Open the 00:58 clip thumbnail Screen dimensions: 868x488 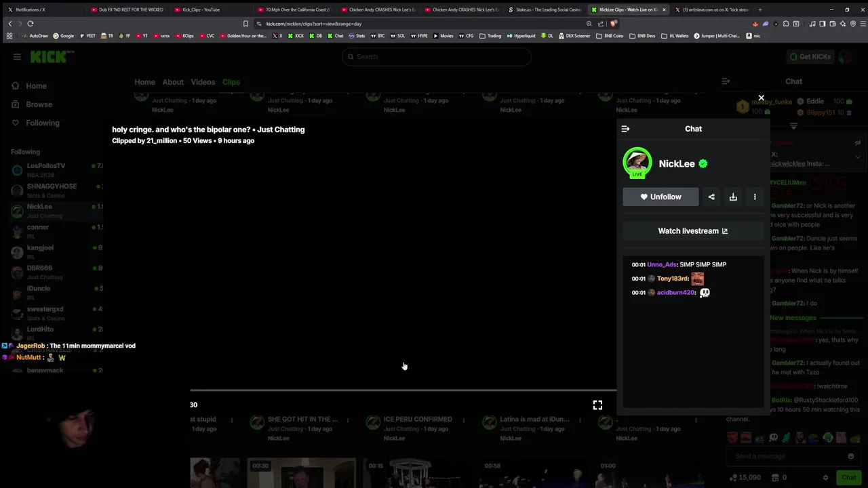[x=534, y=473]
